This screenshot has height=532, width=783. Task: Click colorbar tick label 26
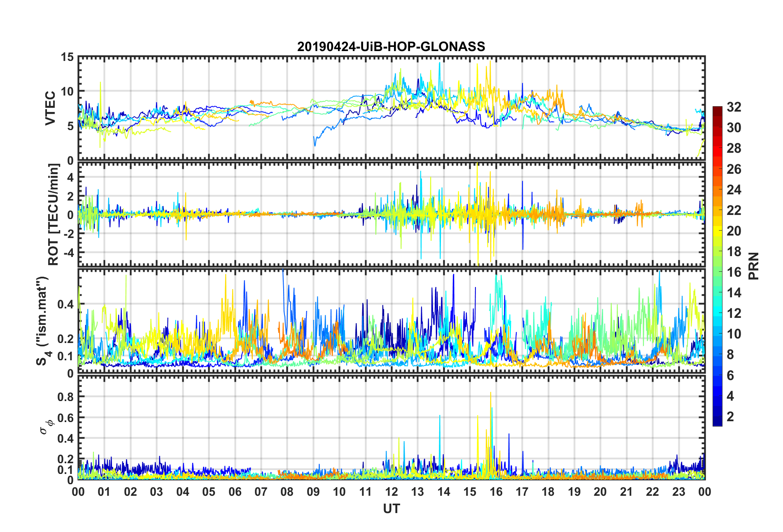click(734, 169)
